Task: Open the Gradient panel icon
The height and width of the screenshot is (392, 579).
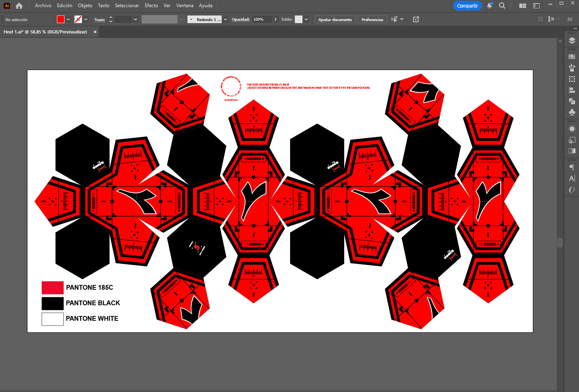Action: [572, 151]
